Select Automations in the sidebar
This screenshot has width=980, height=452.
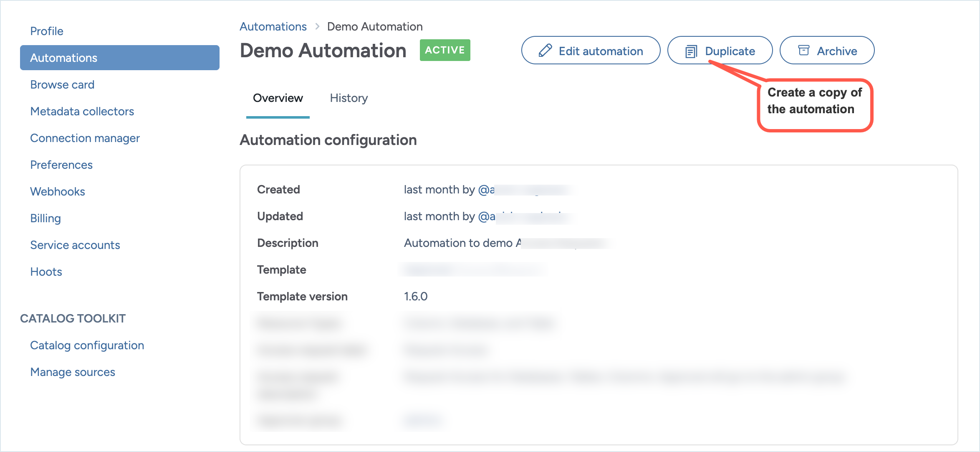[64, 58]
